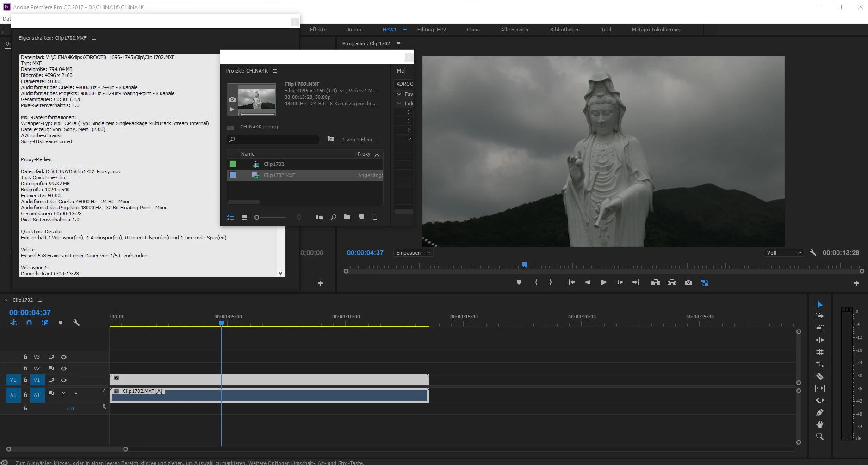Open the Eigenschaften panel menu
Viewport: 868px width, 465px height.
point(94,38)
